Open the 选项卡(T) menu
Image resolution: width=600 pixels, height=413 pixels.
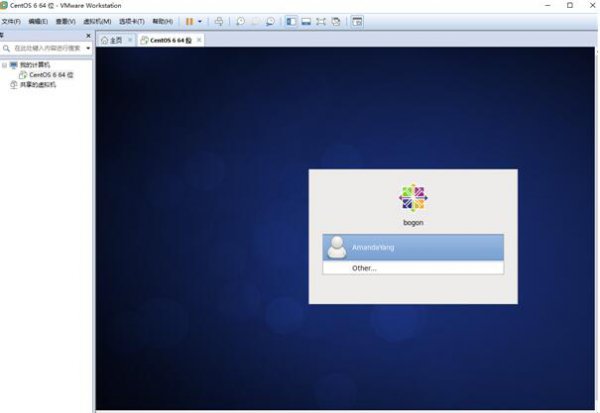click(132, 21)
